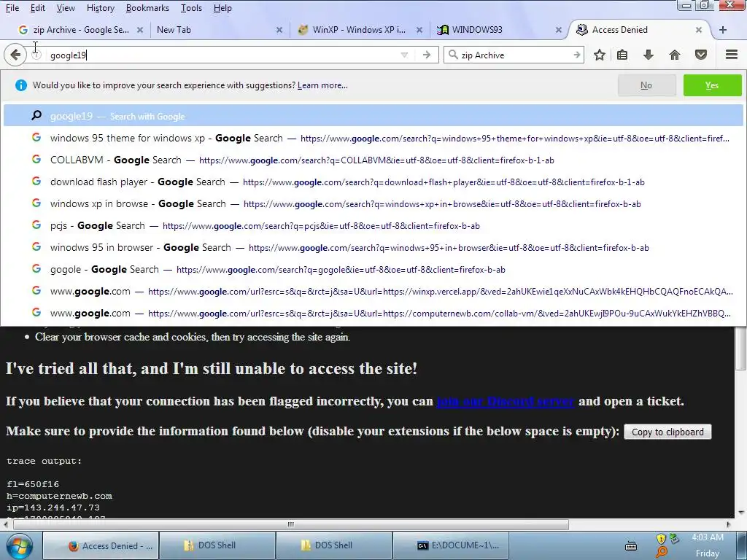Image resolution: width=747 pixels, height=560 pixels.
Task: Decline search suggestions with No button
Action: click(646, 85)
